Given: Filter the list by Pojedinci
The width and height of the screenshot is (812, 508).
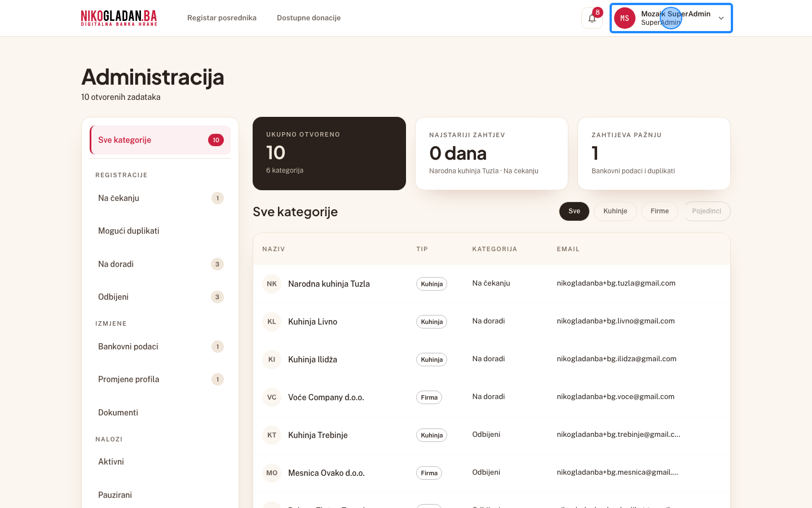Looking at the screenshot, I should pos(707,211).
